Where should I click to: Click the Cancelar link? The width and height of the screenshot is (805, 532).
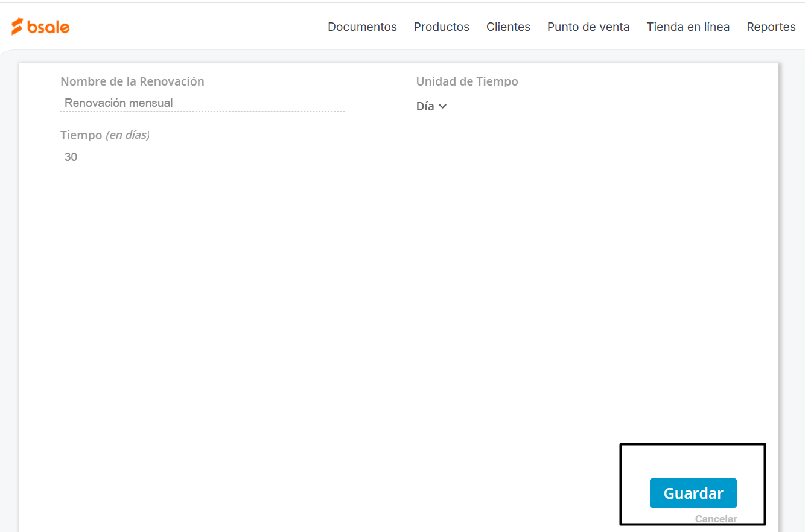(716, 519)
